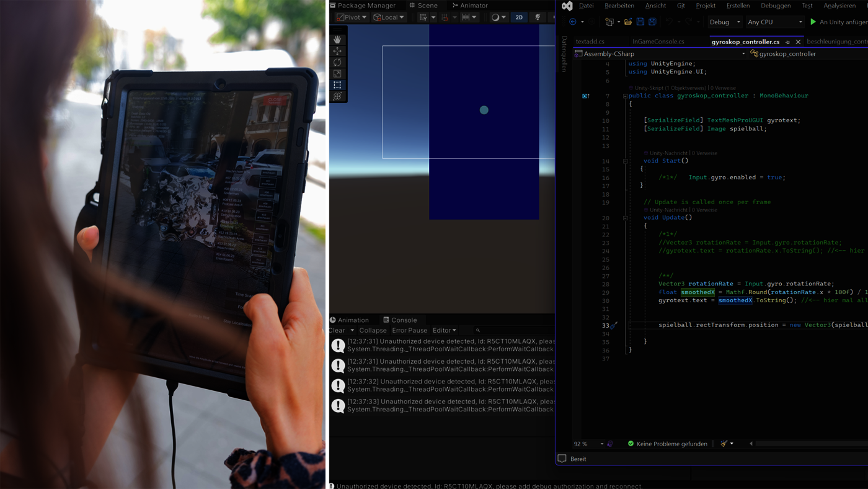Switch to the textadd.cs tab
868x489 pixels.
click(x=590, y=42)
